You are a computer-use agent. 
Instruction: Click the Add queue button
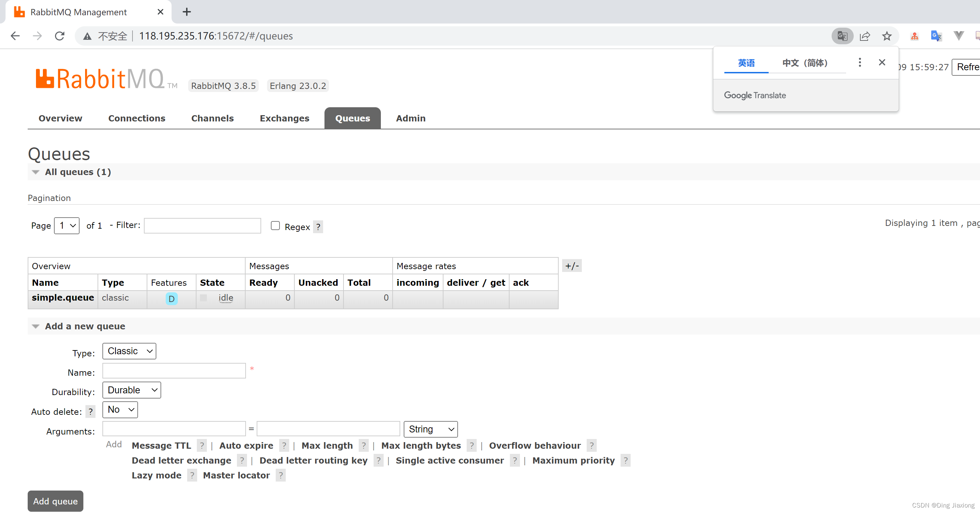pos(55,501)
